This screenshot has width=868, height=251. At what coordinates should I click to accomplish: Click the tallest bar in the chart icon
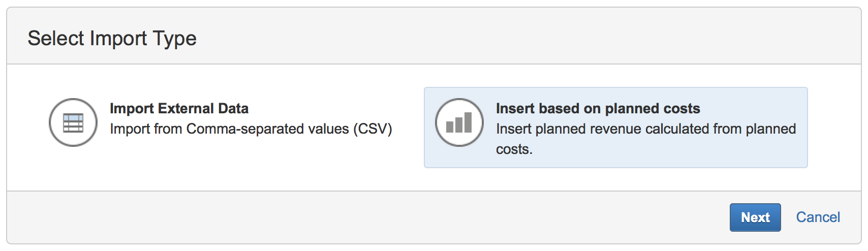[468, 122]
